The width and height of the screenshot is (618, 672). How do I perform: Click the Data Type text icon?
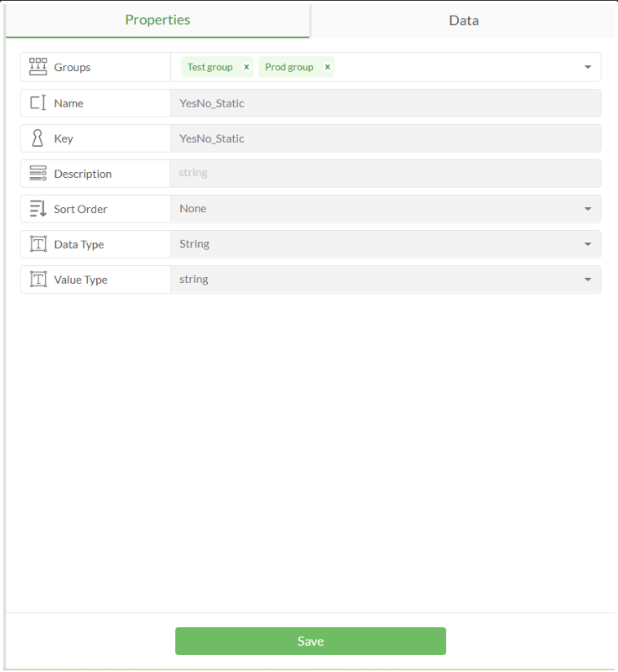click(x=38, y=244)
